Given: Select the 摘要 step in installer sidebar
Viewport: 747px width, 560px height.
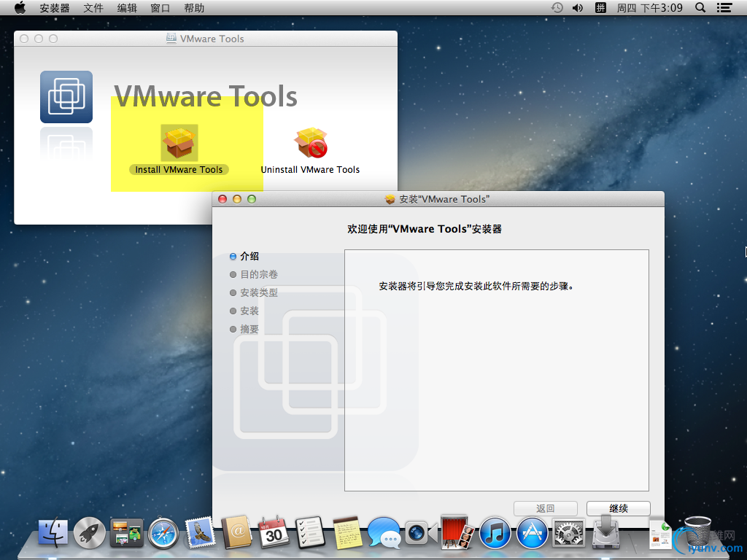Looking at the screenshot, I should click(x=244, y=329).
